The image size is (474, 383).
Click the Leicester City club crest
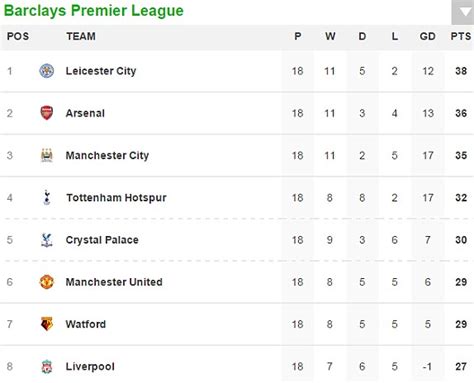pyautogui.click(x=47, y=71)
